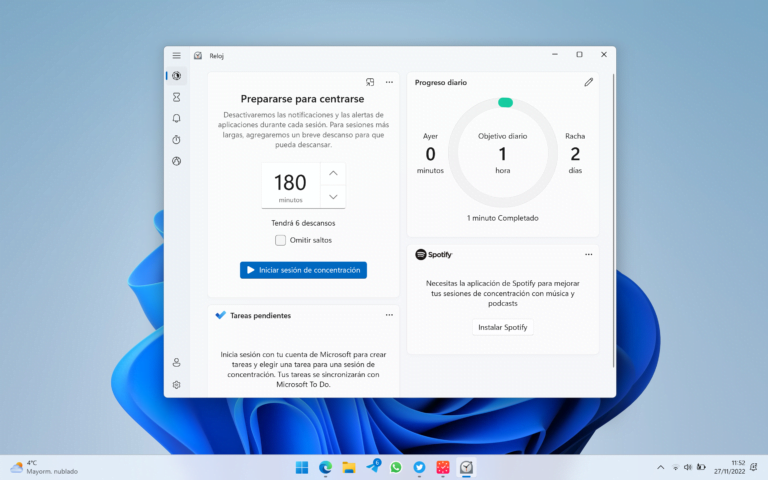Open Clock settings gear
The height and width of the screenshot is (480, 768).
click(x=176, y=384)
